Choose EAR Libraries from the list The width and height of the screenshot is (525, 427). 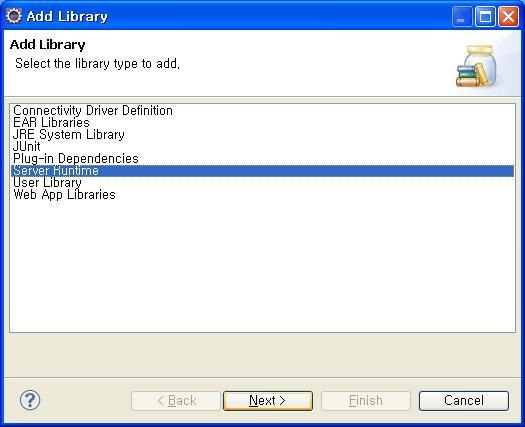[x=51, y=123]
